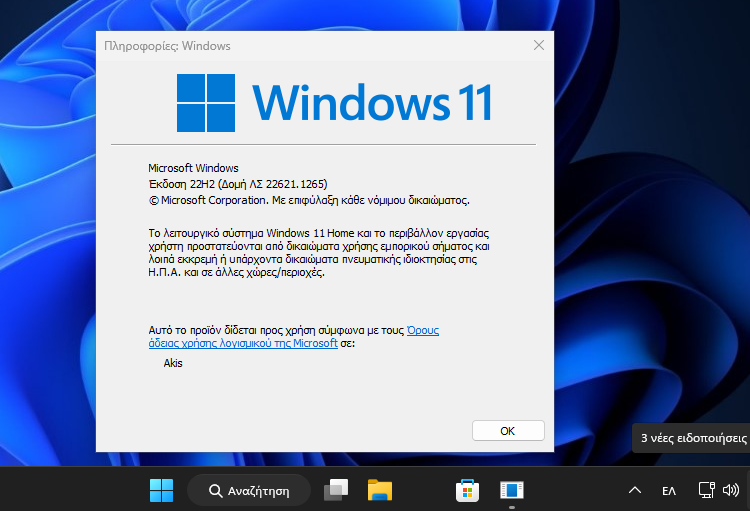The image size is (750, 511).
Task: Click the Έκδοση 22H2 version line
Action: [x=238, y=184]
